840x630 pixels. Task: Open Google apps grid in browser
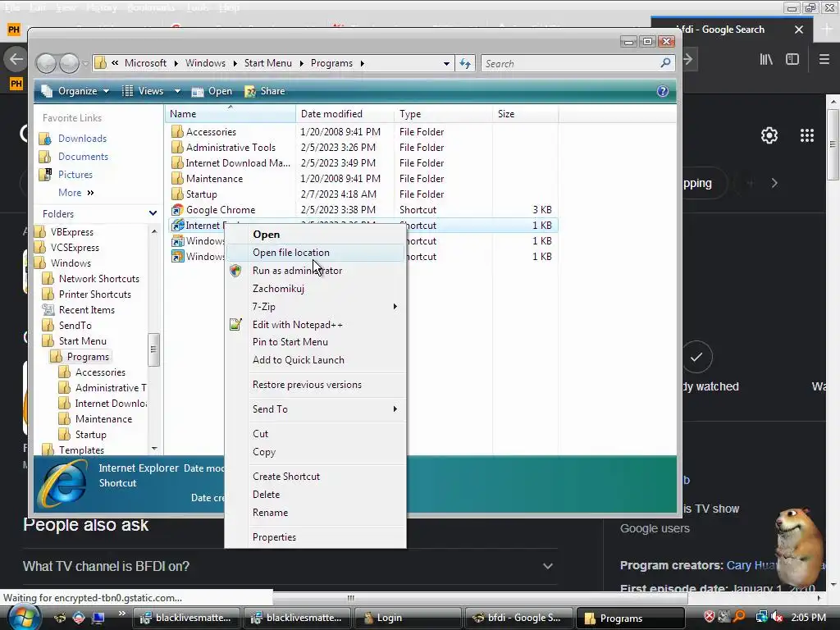[x=807, y=135]
